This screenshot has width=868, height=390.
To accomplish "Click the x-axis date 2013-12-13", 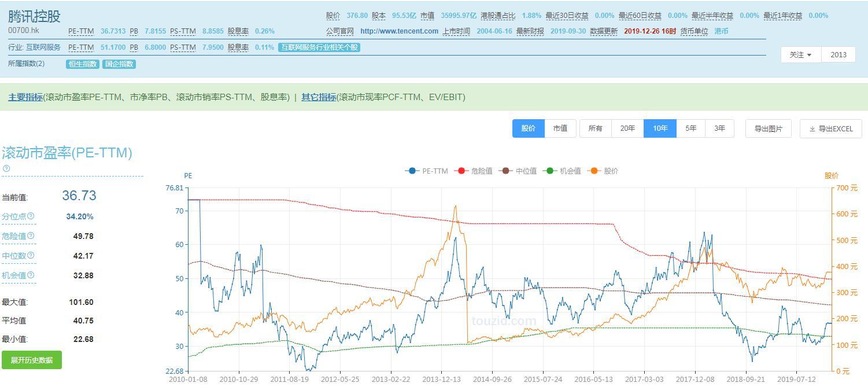I will click(442, 380).
